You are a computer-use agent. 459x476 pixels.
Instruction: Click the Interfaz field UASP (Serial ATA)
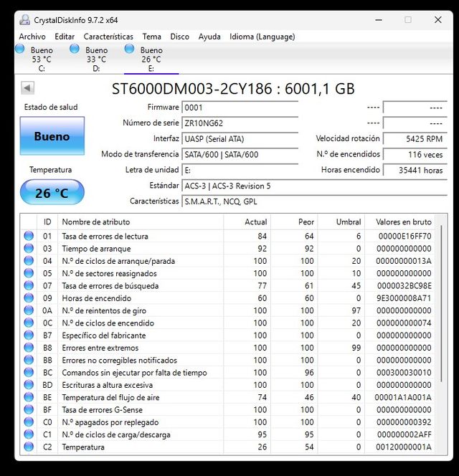pyautogui.click(x=240, y=139)
